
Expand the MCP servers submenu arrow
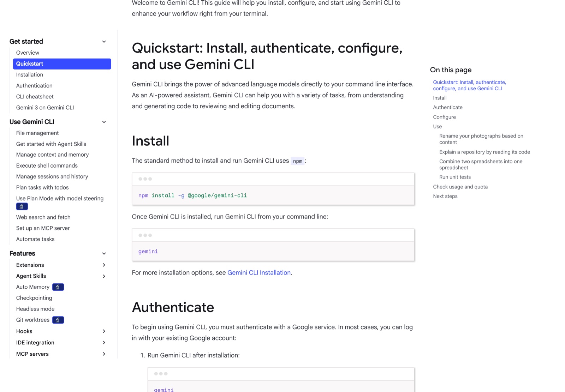pos(104,354)
